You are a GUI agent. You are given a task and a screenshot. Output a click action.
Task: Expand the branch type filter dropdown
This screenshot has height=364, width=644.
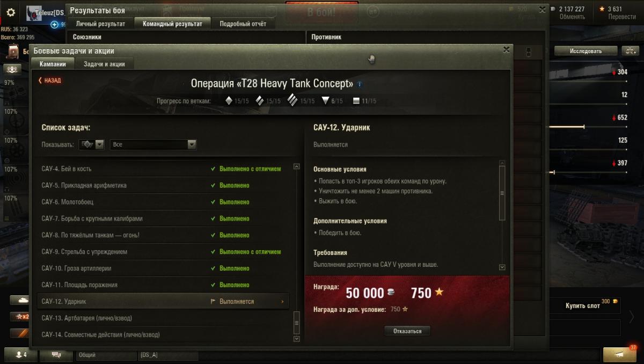click(92, 144)
